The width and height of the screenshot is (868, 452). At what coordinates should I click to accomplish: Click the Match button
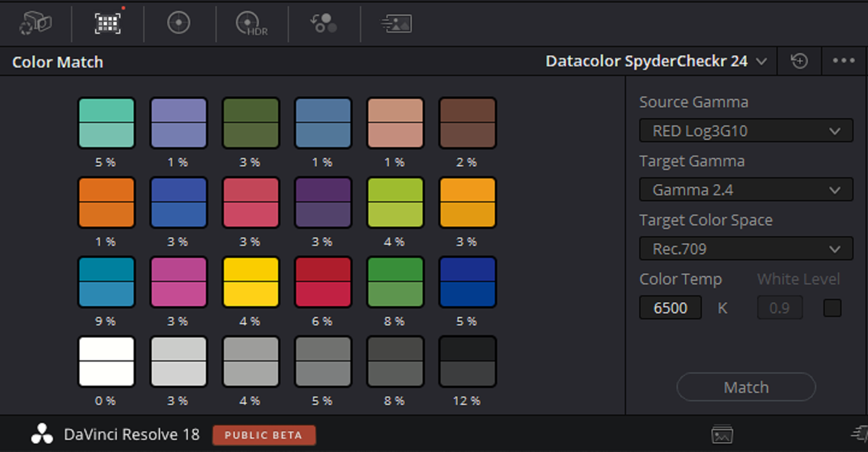click(x=746, y=387)
